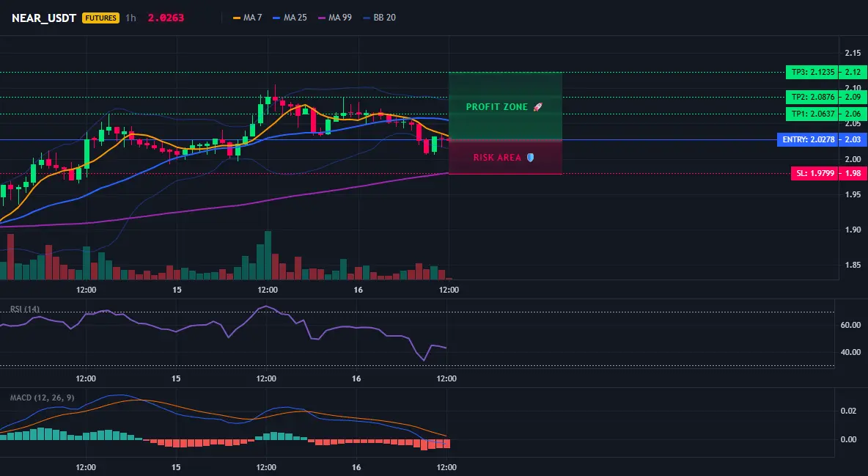This screenshot has width=868, height=476.
Task: Click the tallest green volume bar
Action: point(268,255)
